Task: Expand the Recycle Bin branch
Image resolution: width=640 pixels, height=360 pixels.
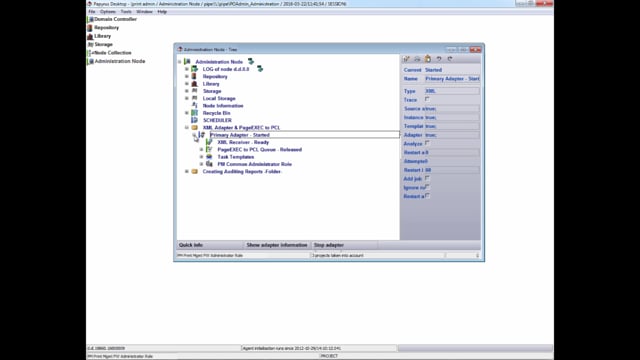Action: tap(187, 113)
